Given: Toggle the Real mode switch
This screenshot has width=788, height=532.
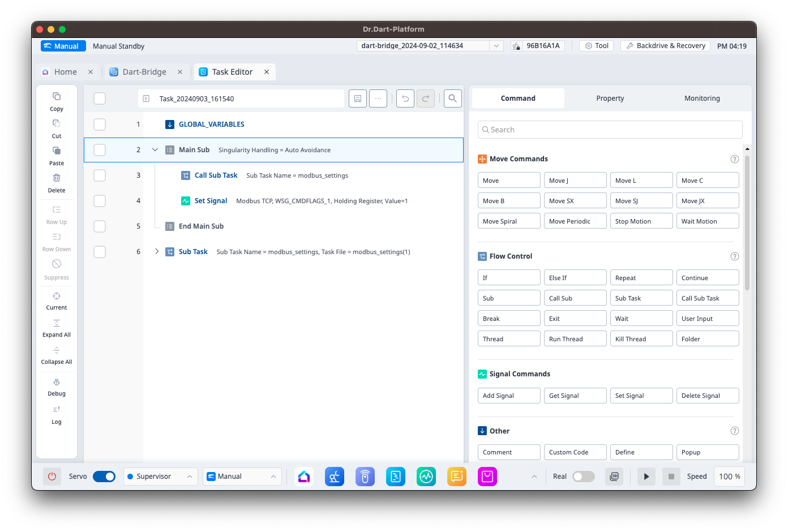Looking at the screenshot, I should coord(583,477).
